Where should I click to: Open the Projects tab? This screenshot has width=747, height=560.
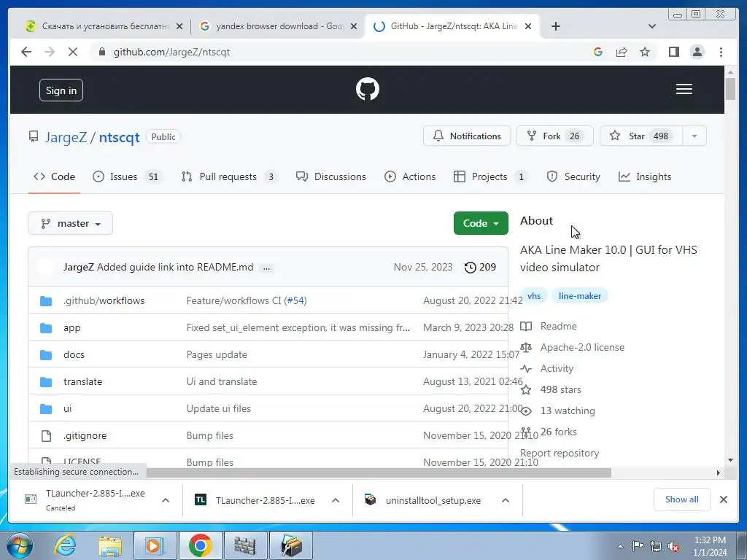(490, 176)
